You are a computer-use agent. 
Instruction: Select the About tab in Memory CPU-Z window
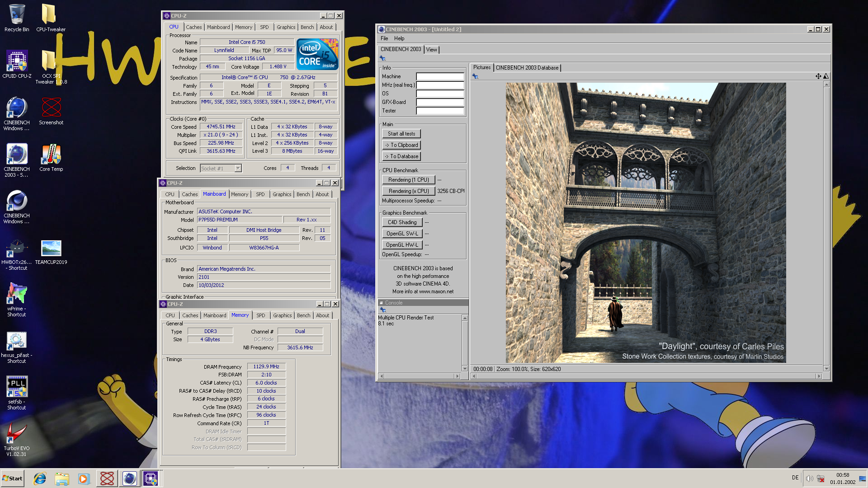pos(323,315)
